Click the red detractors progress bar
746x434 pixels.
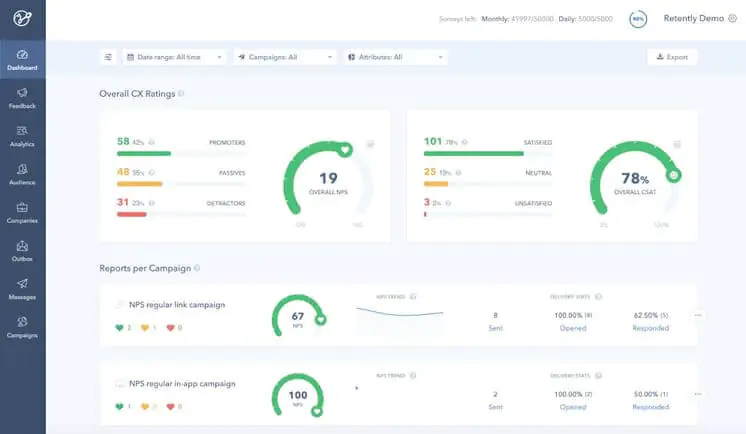pos(132,214)
